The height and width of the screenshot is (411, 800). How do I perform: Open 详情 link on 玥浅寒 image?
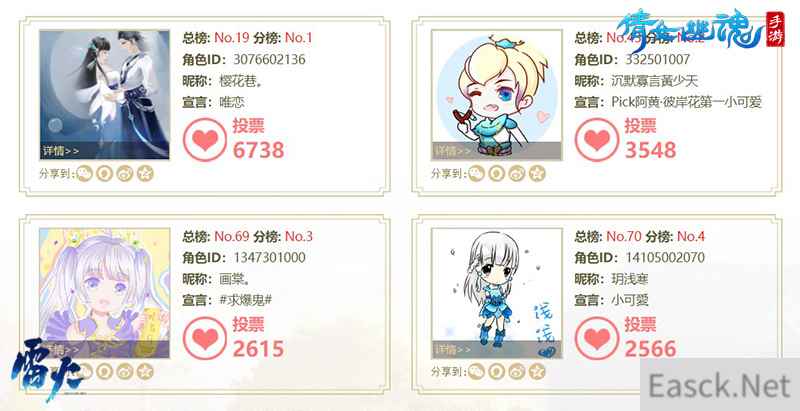(452, 349)
